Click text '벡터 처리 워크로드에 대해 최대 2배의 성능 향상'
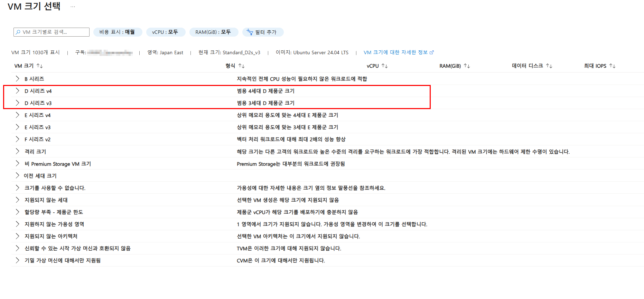 pyautogui.click(x=291, y=139)
